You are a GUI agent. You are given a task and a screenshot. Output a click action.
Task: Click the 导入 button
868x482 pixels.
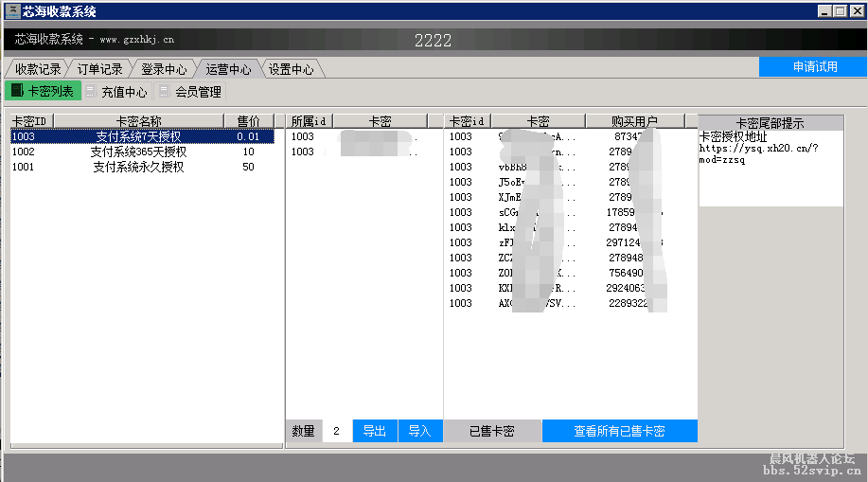(420, 431)
